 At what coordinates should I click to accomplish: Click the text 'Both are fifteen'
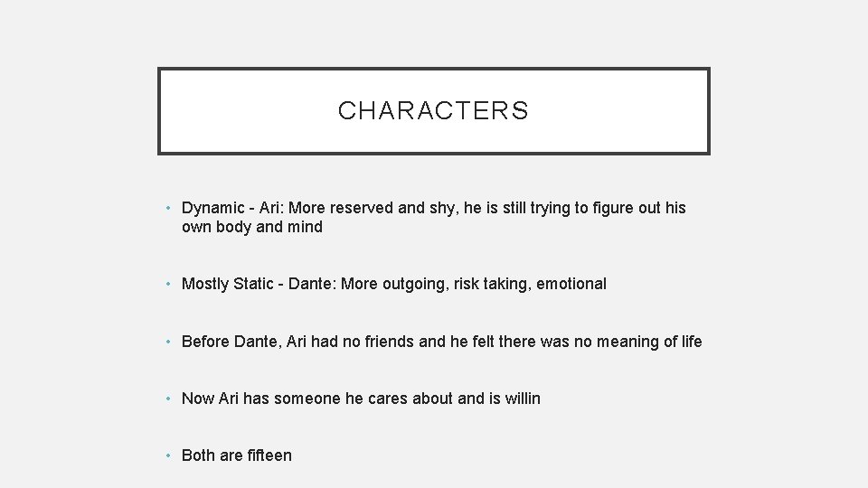[236, 455]
